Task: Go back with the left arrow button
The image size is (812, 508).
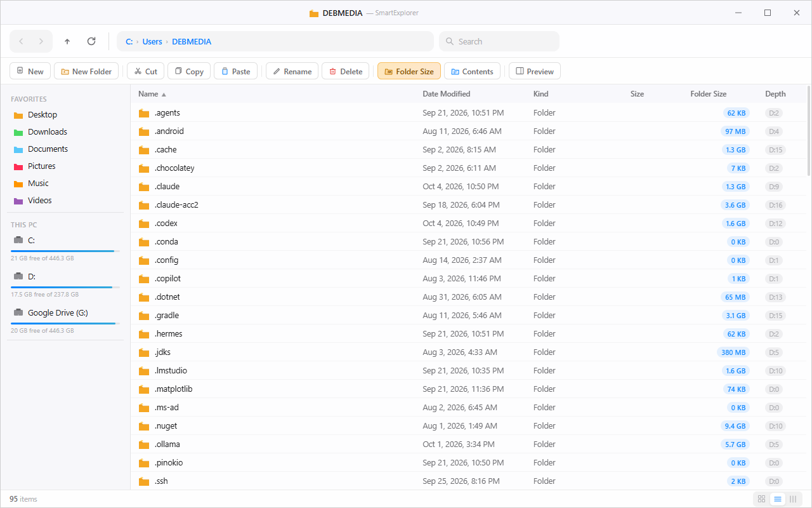Action: click(21, 41)
